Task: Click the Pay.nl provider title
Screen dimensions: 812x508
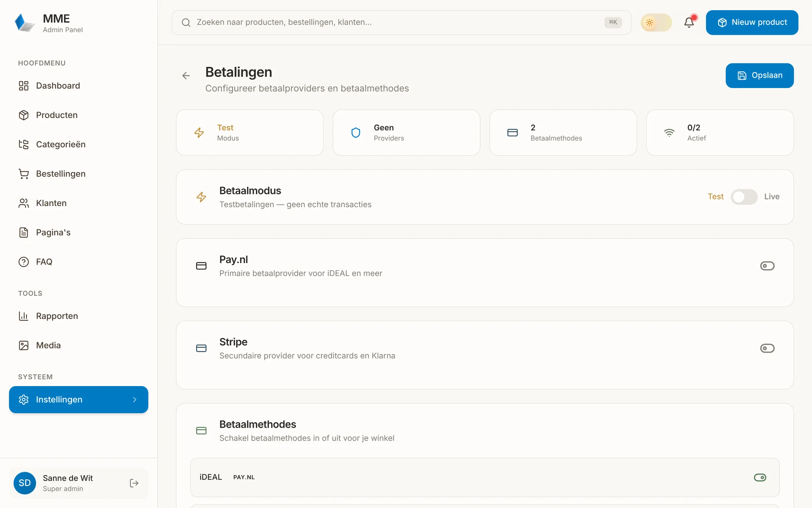Action: point(233,260)
